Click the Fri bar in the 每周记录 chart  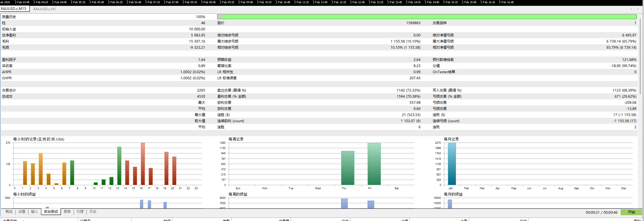click(374, 164)
